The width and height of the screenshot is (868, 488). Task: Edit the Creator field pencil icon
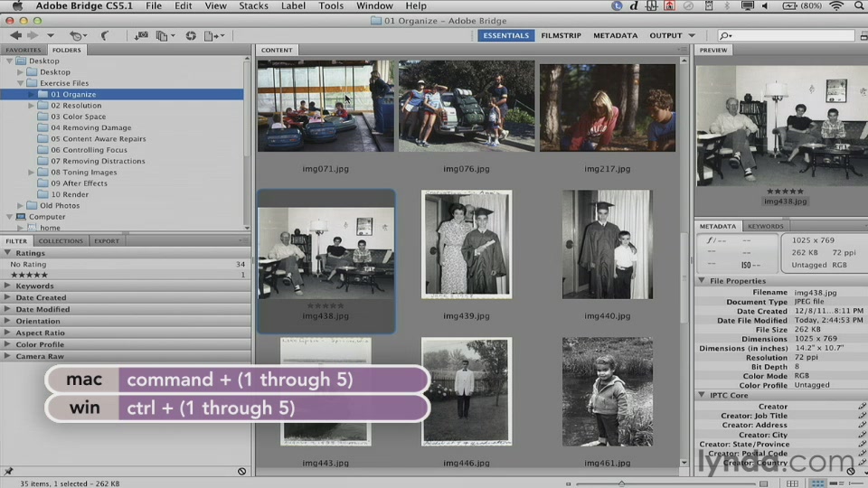pos(862,406)
